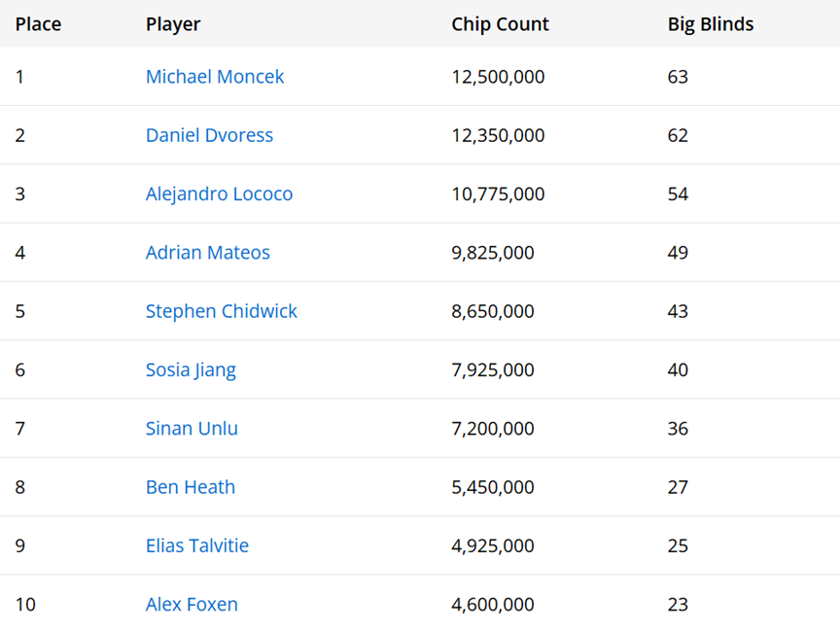Visit Stephen Chidwick's player page
Image resolution: width=840 pixels, height=631 pixels.
(x=221, y=311)
